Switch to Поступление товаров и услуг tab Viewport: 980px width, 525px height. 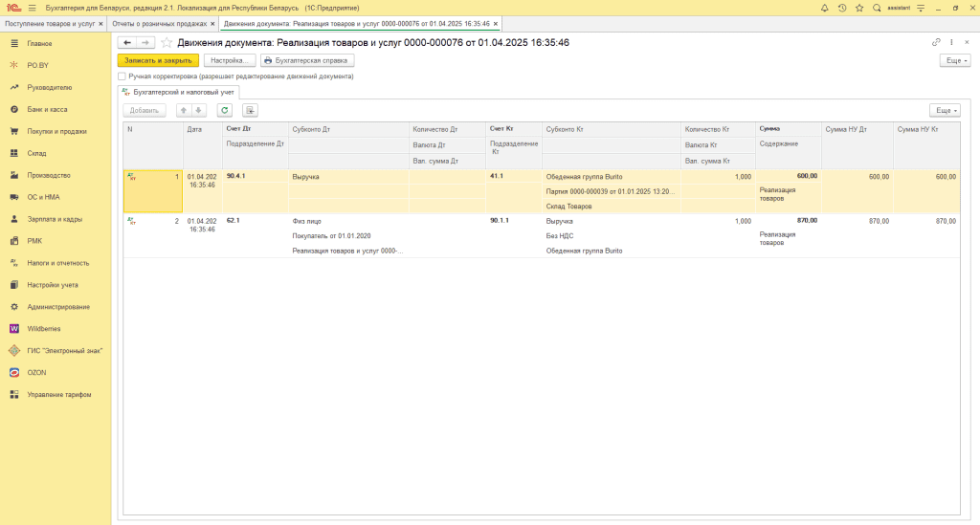[x=50, y=24]
